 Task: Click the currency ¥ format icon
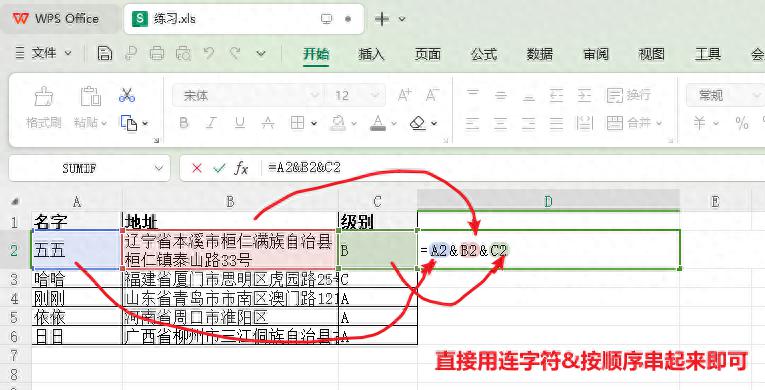700,123
